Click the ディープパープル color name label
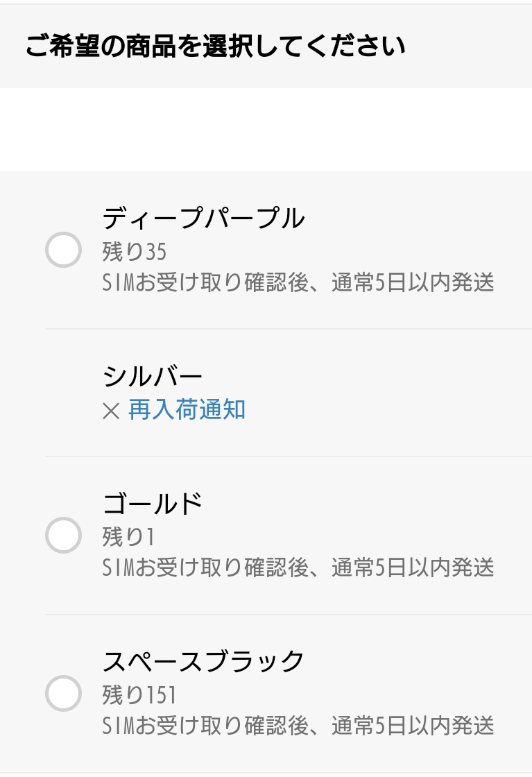532x777 pixels. pyautogui.click(x=203, y=219)
